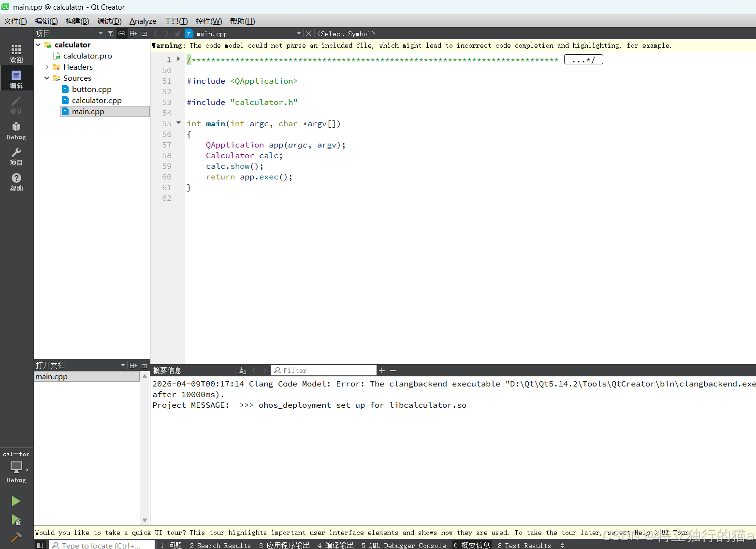The width and height of the screenshot is (756, 549).
Task: Open the 帮助 (Help) mode
Action: [16, 182]
